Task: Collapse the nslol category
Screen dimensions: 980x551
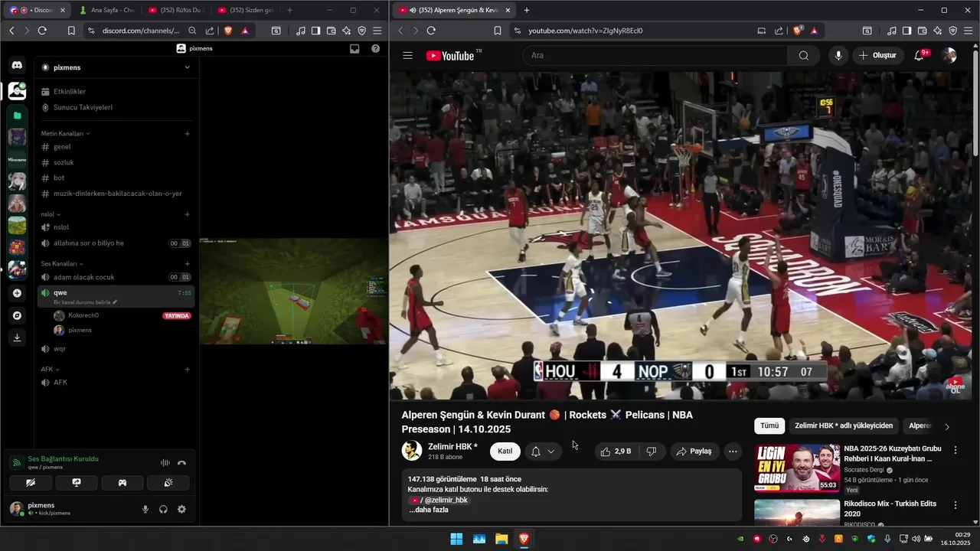Action: pyautogui.click(x=51, y=214)
